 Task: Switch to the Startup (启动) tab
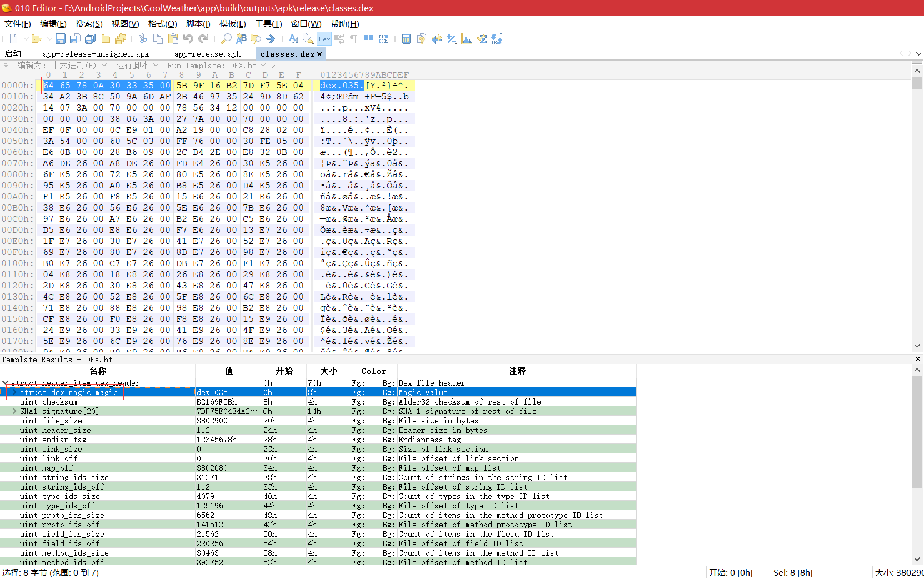pos(13,54)
